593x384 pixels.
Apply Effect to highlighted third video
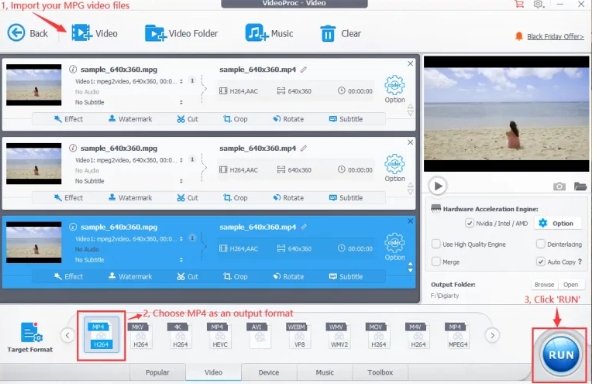(x=68, y=277)
